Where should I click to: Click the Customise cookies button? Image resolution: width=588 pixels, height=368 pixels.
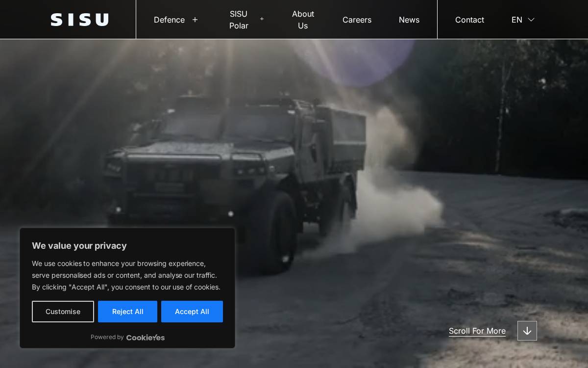63,312
